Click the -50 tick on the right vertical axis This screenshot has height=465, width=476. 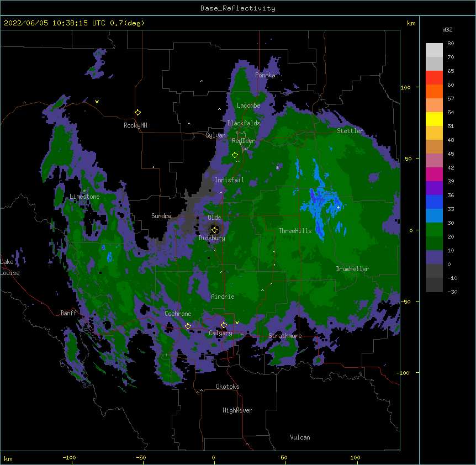click(x=405, y=302)
